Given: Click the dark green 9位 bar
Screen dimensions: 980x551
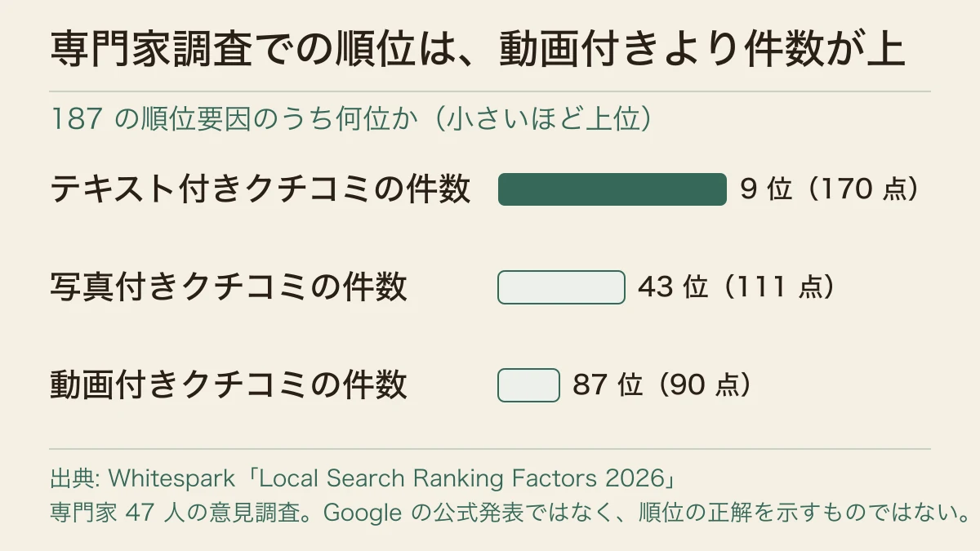Looking at the screenshot, I should tap(612, 189).
